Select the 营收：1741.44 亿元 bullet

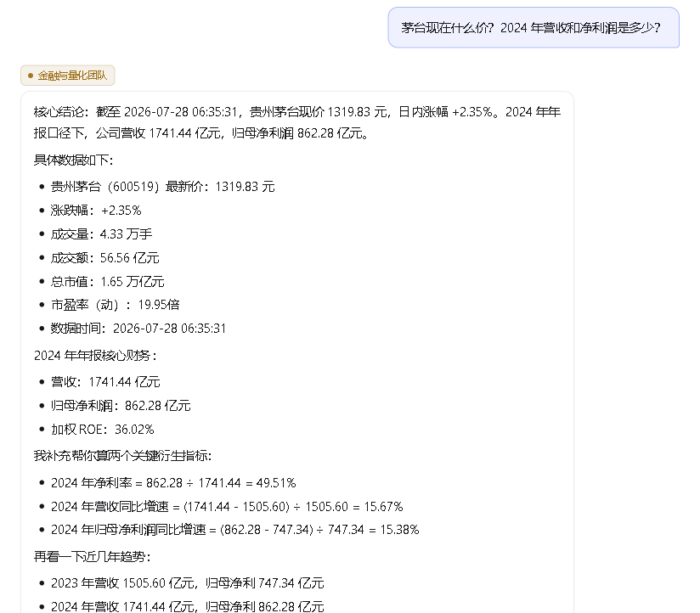[105, 382]
